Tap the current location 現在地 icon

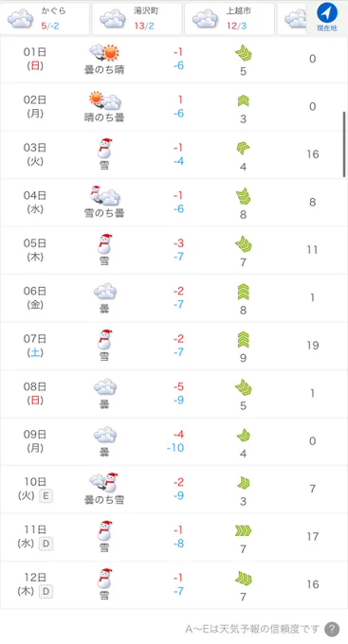coord(327,17)
